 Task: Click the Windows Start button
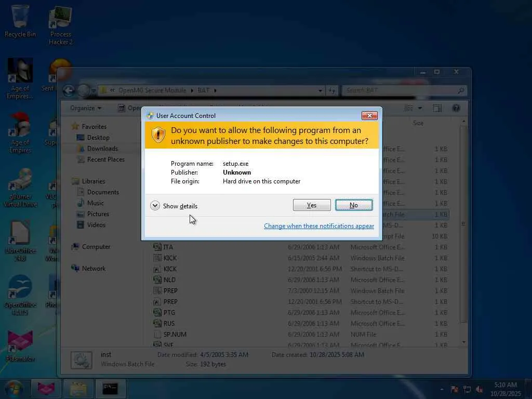14,389
